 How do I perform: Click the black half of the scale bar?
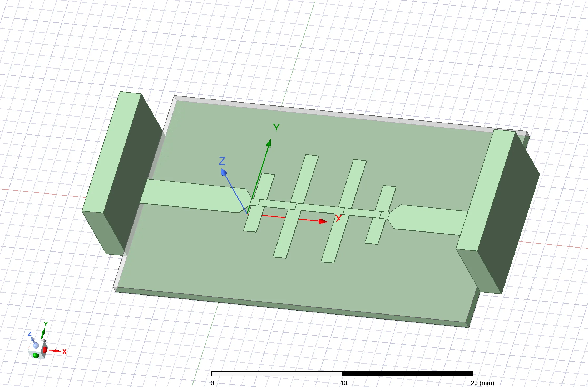tap(407, 374)
